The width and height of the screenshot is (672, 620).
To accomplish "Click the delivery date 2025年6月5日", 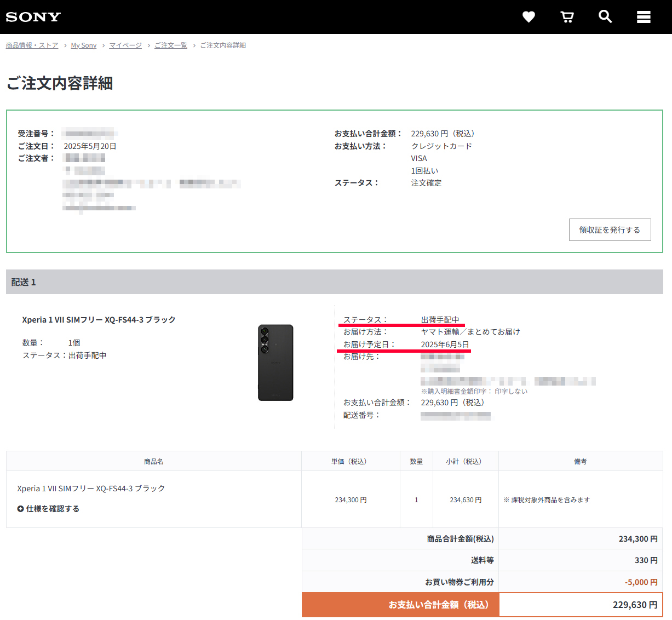I will pyautogui.click(x=445, y=345).
